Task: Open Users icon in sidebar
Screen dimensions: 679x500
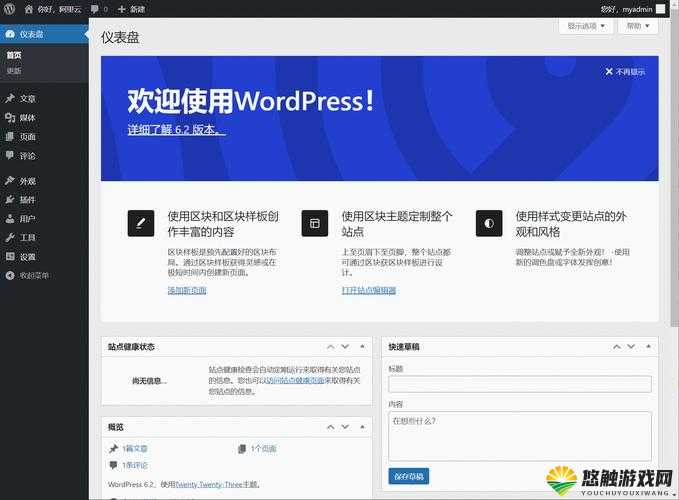Action: 10,219
